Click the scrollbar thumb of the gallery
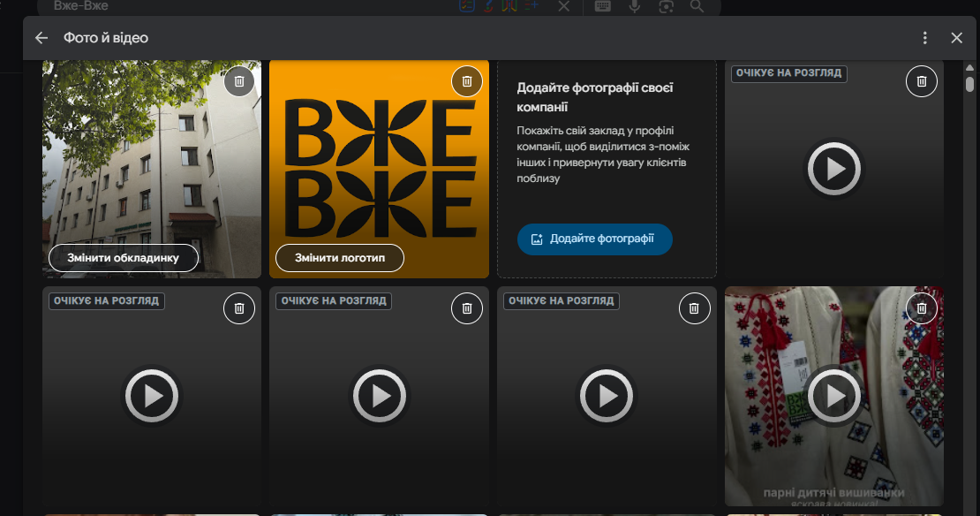This screenshot has height=516, width=980. pyautogui.click(x=969, y=84)
